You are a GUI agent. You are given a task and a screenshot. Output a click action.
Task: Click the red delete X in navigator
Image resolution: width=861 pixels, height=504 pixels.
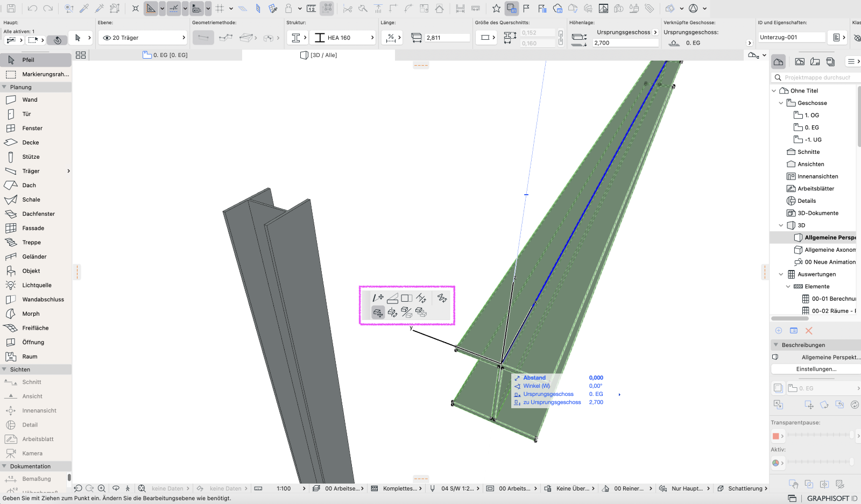tap(809, 331)
